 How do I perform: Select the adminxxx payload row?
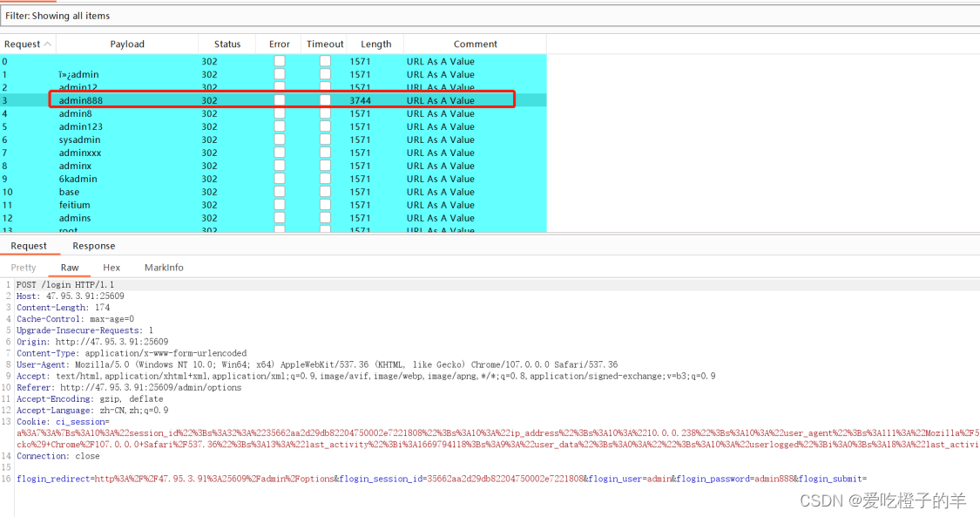click(274, 153)
